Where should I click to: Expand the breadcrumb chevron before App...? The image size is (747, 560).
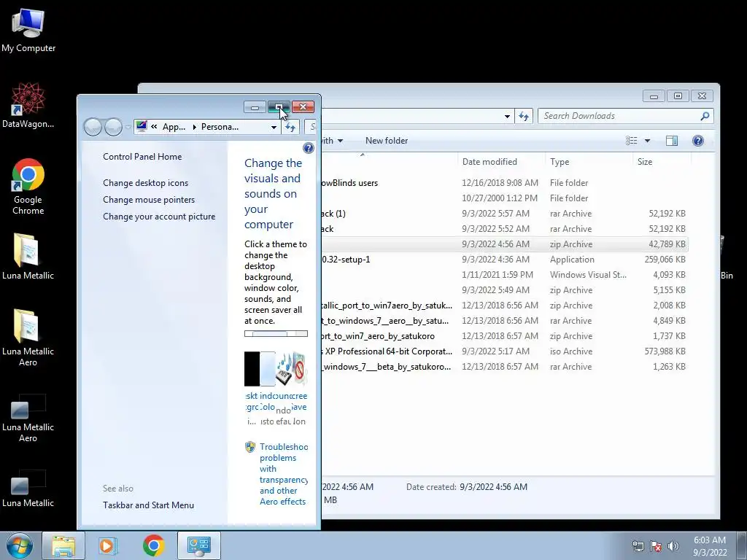coord(154,127)
